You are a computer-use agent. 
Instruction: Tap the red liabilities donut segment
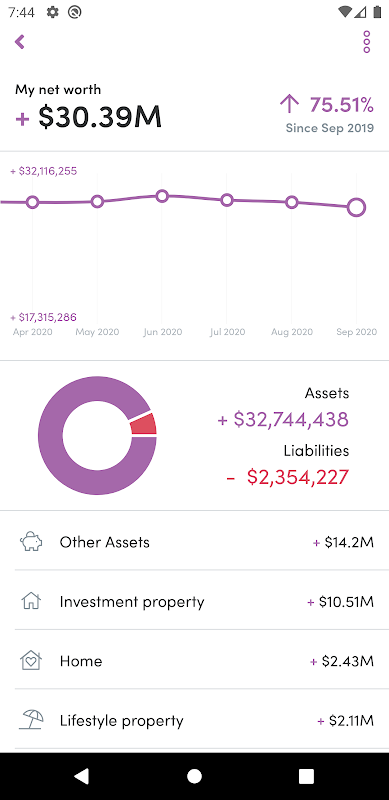point(144,423)
